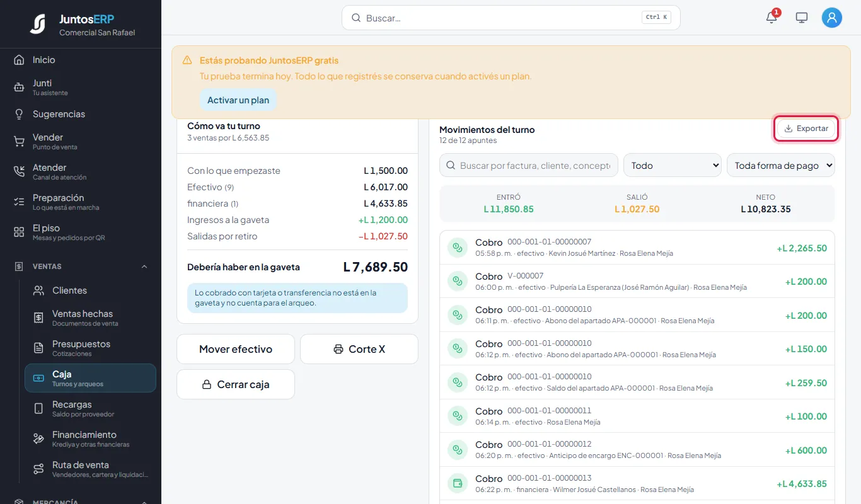Viewport: 861px width, 504px height.
Task: Click the Debería haber en la gaveta total
Action: (x=376, y=267)
